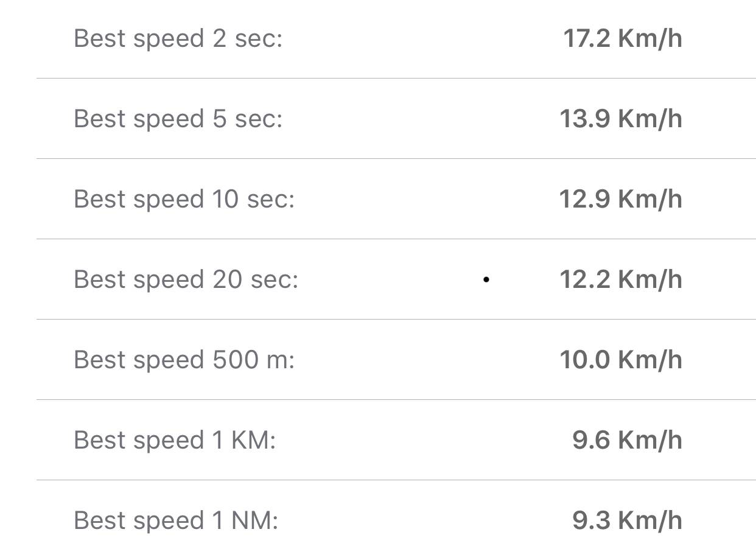Tap the 9.6 Km/h value

click(627, 441)
